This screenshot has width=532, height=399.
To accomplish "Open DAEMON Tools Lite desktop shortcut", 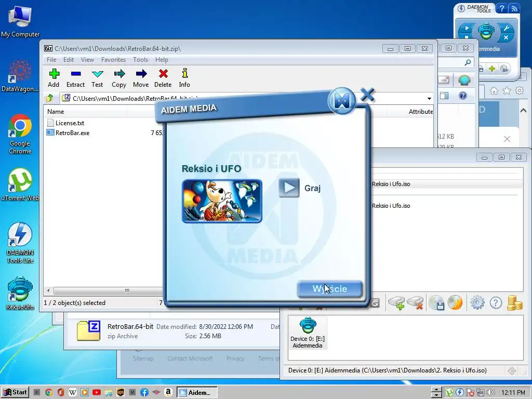I will [20, 243].
